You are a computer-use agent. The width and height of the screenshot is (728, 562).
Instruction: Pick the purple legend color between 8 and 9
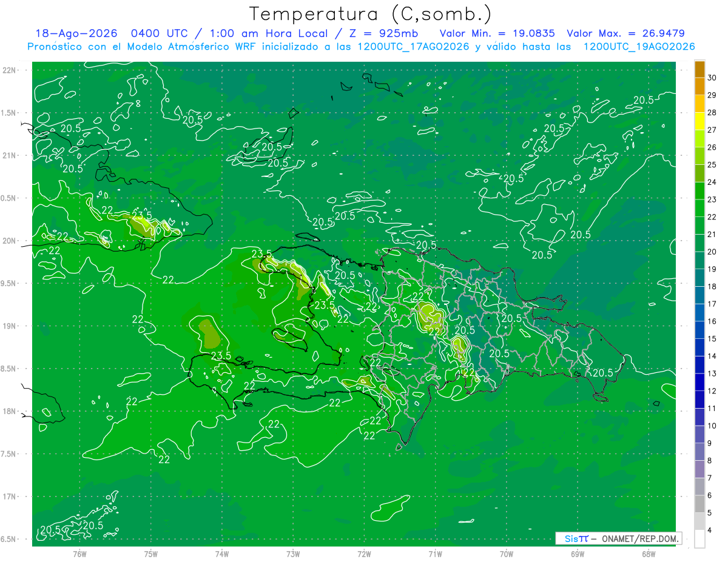(699, 452)
